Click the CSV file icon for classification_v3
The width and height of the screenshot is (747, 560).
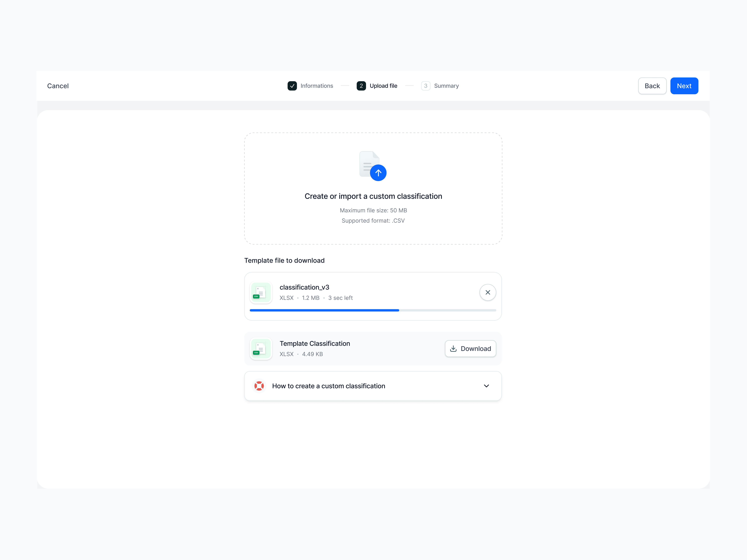(x=261, y=292)
